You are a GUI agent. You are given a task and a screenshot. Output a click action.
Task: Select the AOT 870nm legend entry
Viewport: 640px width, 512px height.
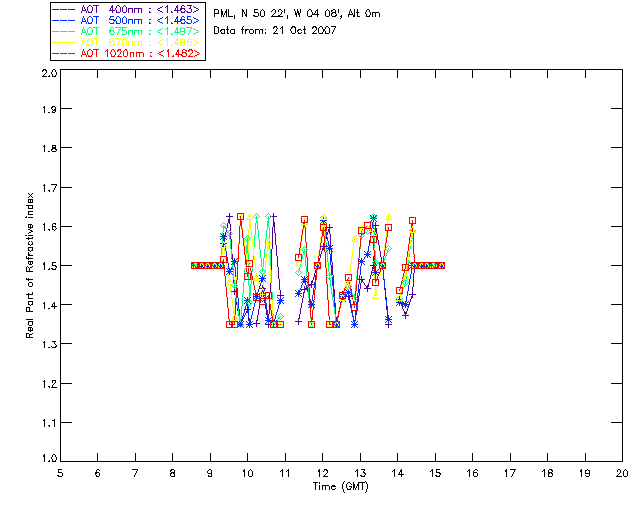pyautogui.click(x=127, y=42)
